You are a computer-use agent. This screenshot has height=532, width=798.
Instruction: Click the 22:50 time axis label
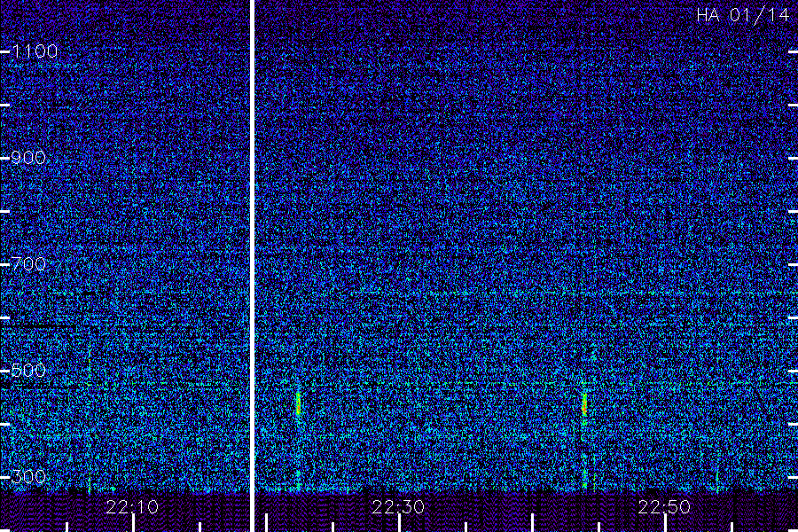tap(664, 507)
